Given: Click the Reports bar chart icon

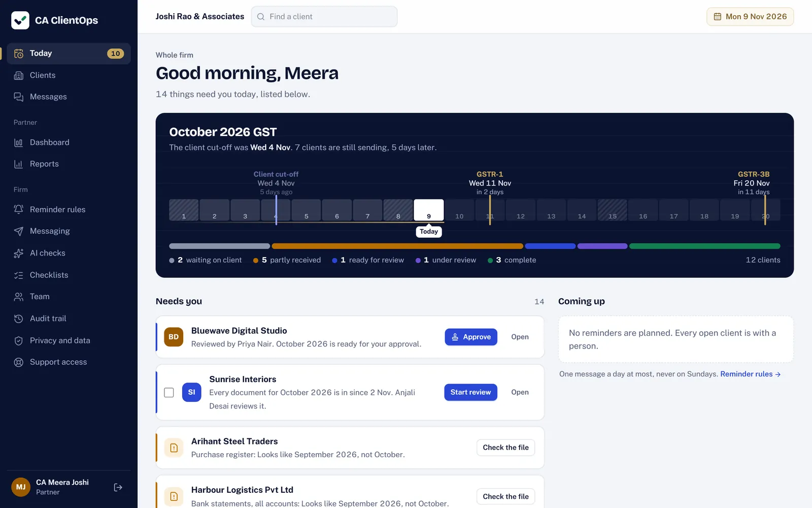Looking at the screenshot, I should (x=19, y=164).
